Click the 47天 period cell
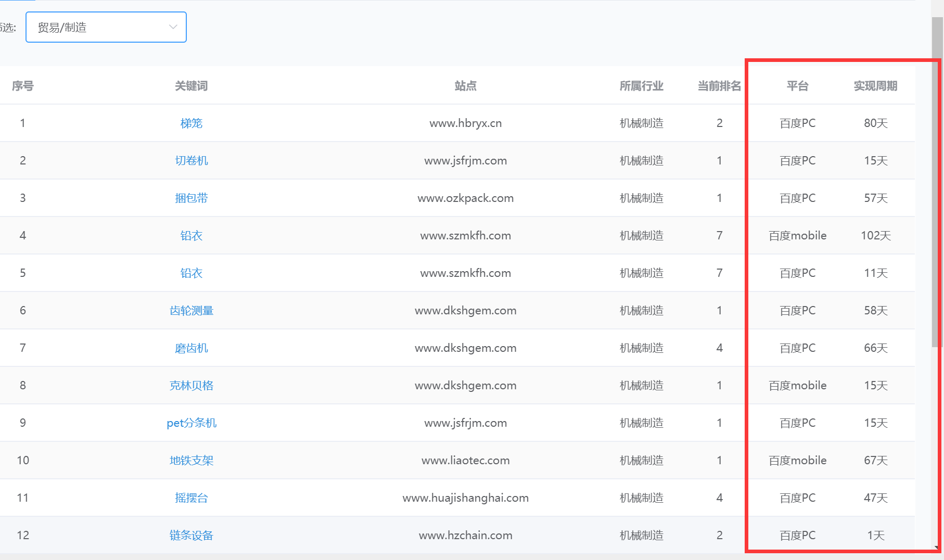Viewport: 944px width, 560px height. point(875,498)
